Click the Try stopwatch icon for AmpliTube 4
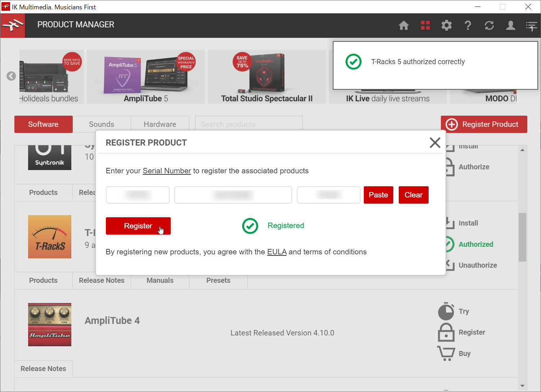Screen dimensions: 541x392 click(x=446, y=311)
